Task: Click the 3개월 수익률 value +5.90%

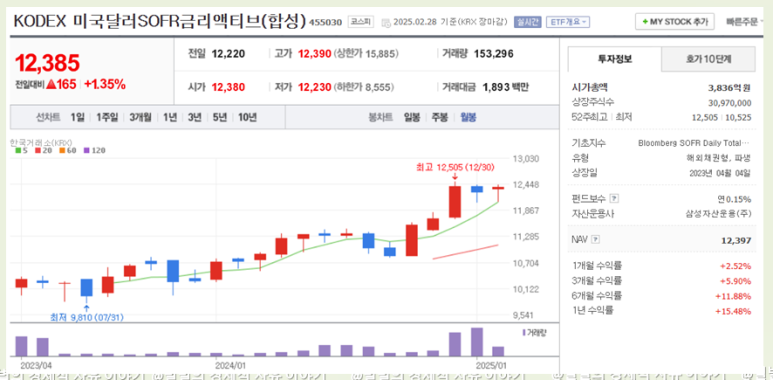Action: 736,281
